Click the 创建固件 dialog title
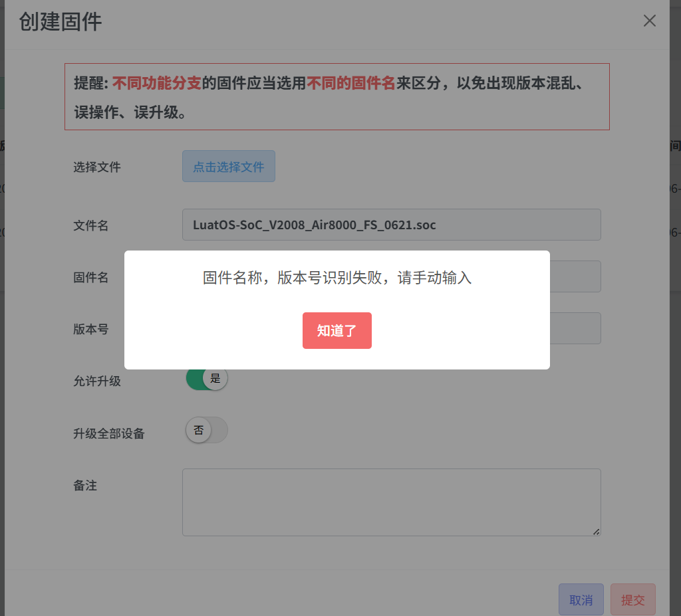The width and height of the screenshot is (681, 616). (x=61, y=21)
